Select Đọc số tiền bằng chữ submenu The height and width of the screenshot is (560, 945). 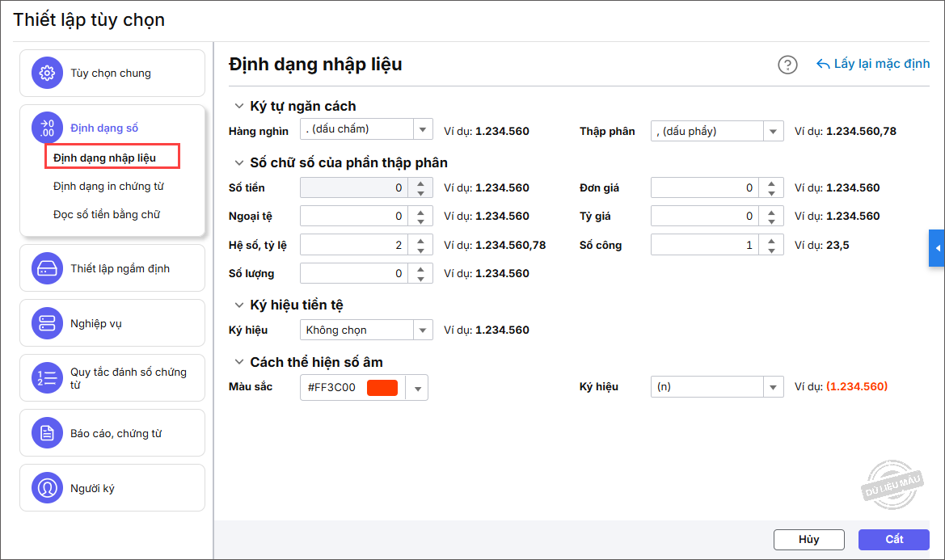[x=107, y=214]
